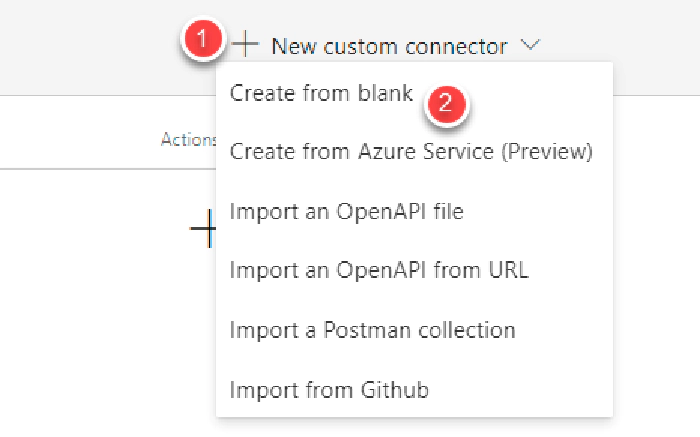Screen dimensions: 700x437
Task: Collapse the New custom connector dropdown chevron
Action: [530, 45]
